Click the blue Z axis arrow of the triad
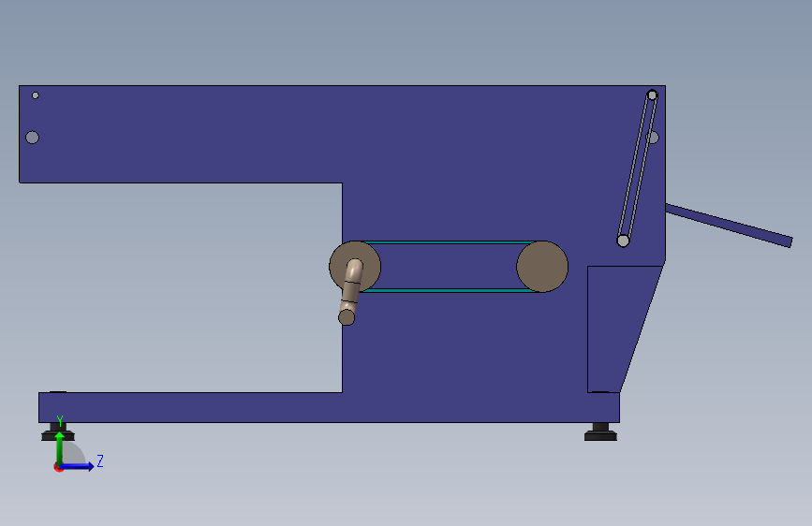The height and width of the screenshot is (526, 812). tap(79, 466)
